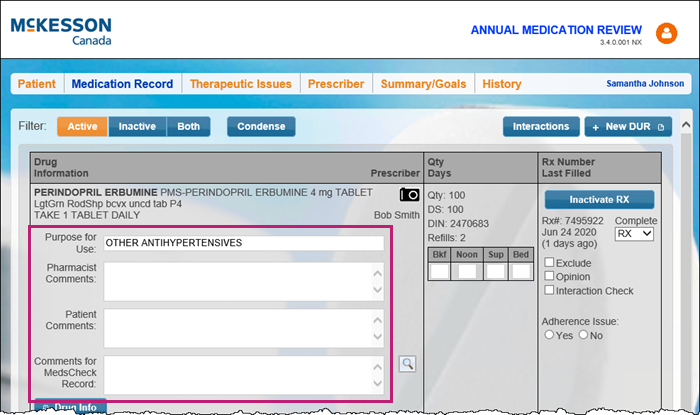Click the magnifier icon next to MedsCheck comments
The height and width of the screenshot is (415, 700).
(x=407, y=364)
